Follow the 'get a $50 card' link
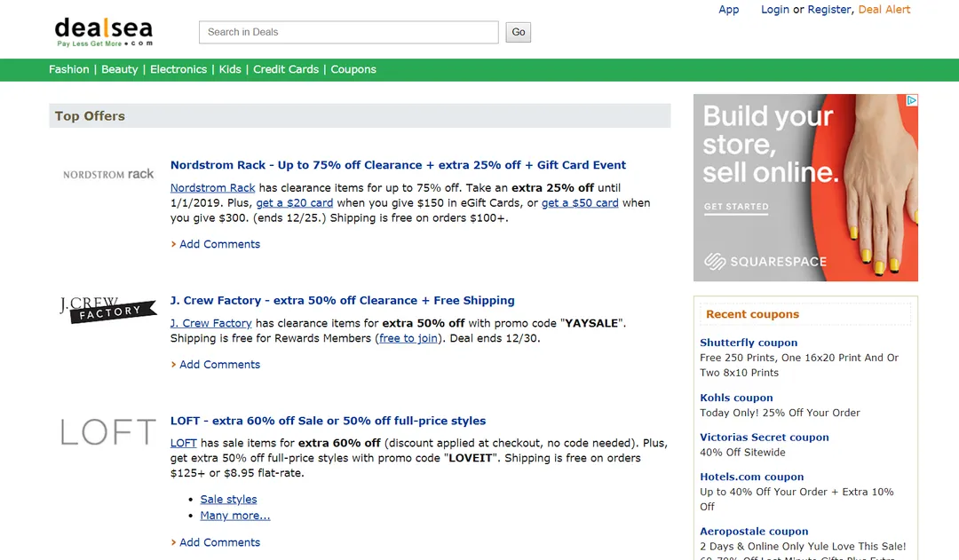The width and height of the screenshot is (959, 560). [x=580, y=203]
